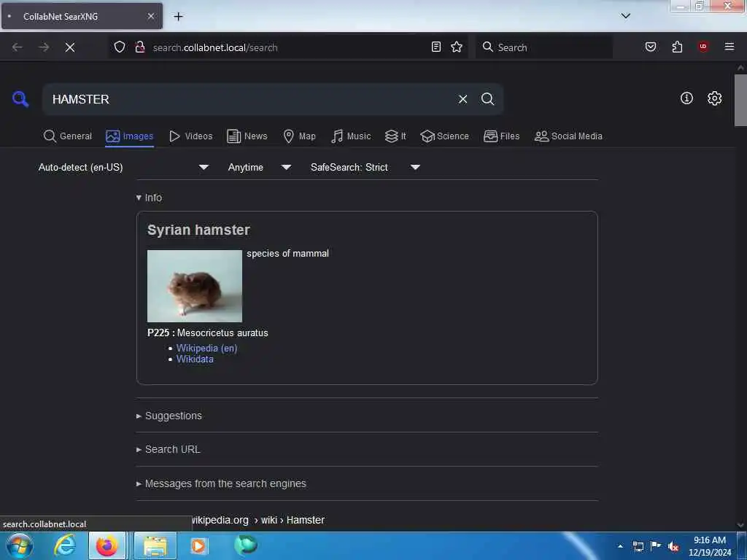Clear the HAMSTER search query
The height and width of the screenshot is (560, 747).
pyautogui.click(x=462, y=99)
